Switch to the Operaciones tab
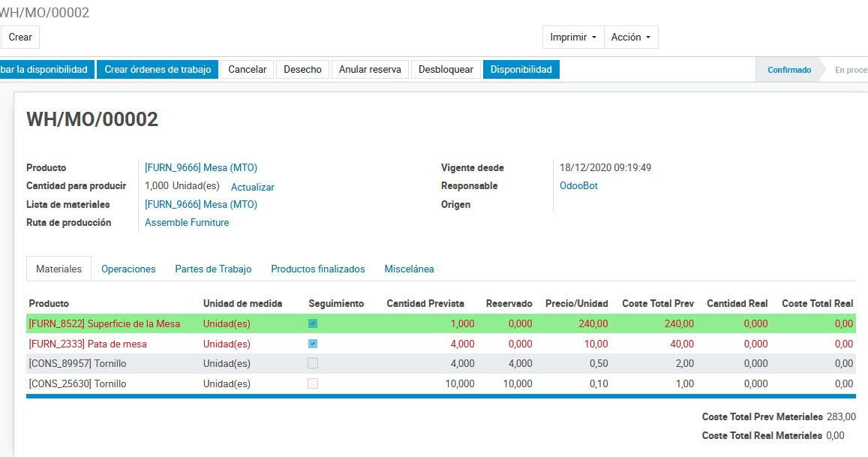 (128, 269)
